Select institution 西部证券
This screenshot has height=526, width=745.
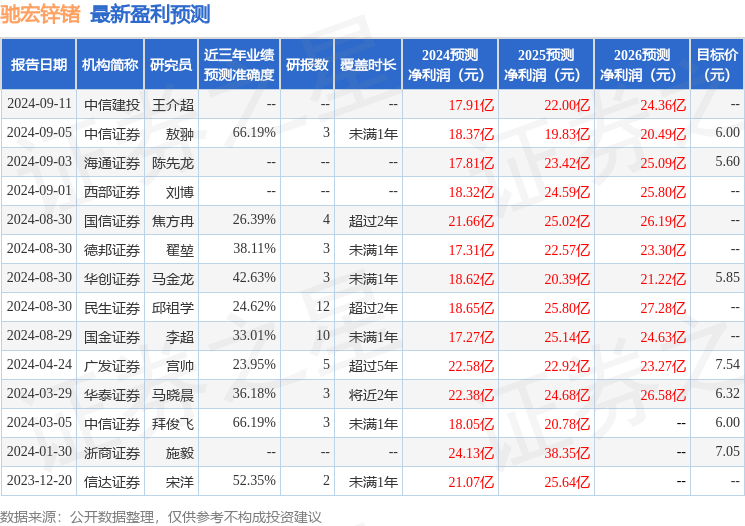112,192
